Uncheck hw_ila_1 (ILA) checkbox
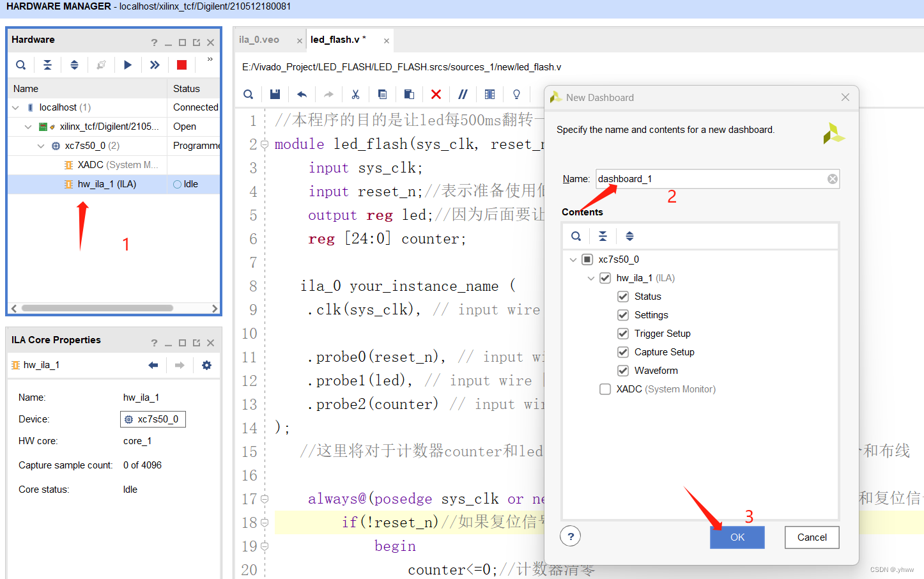The width and height of the screenshot is (924, 579). click(x=605, y=278)
